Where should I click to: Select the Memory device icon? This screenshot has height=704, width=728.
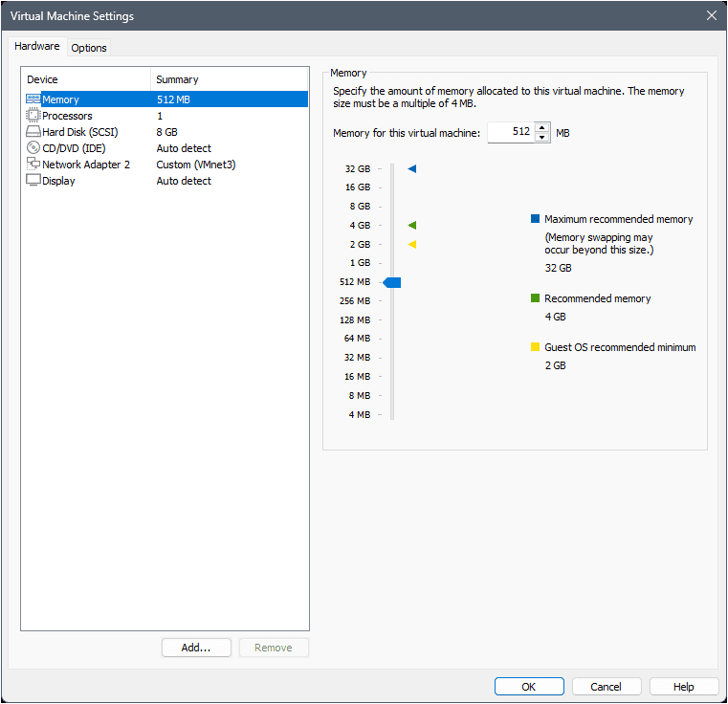click(33, 99)
